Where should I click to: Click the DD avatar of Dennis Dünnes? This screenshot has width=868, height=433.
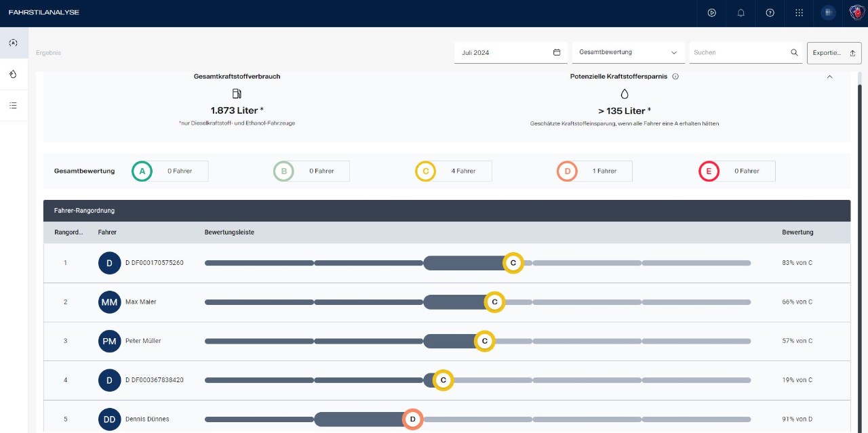click(x=109, y=419)
